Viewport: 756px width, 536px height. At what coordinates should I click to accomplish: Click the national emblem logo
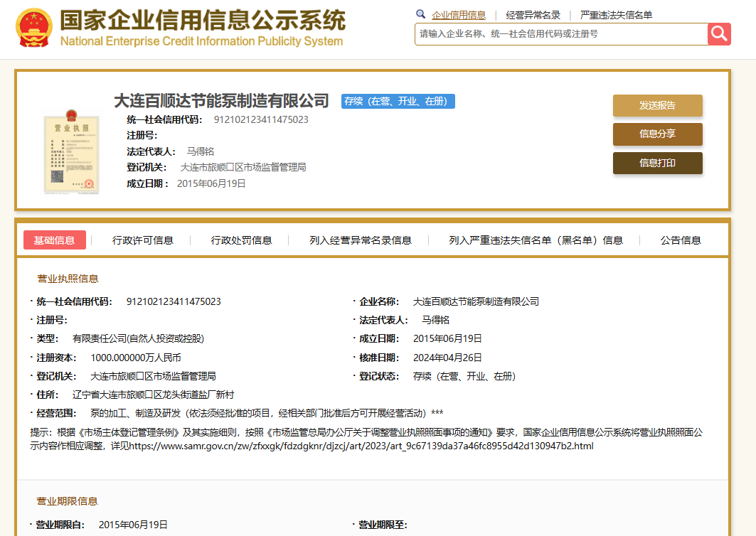[x=33, y=28]
